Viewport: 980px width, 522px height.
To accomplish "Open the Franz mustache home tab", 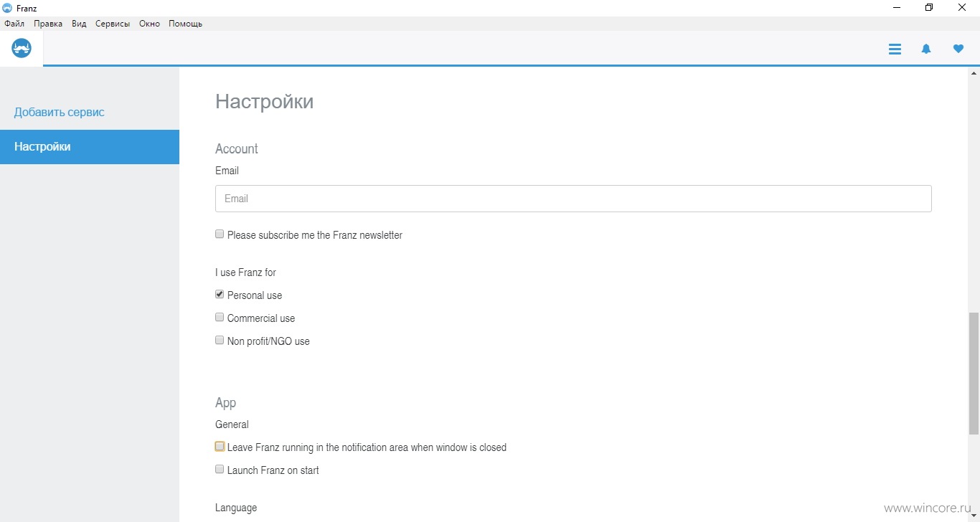I will coord(22,48).
